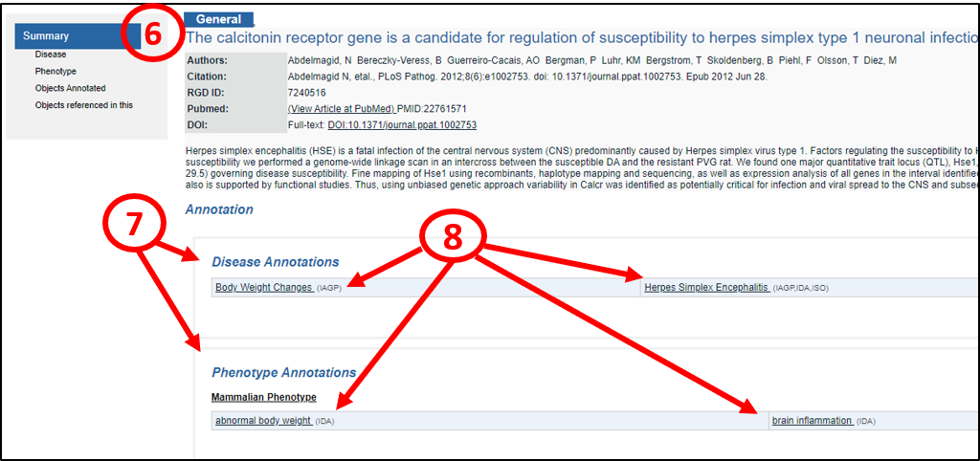Viewport: 980px width, 461px height.
Task: Click the calcitonin receptor gene article title
Action: pyautogui.click(x=574, y=38)
